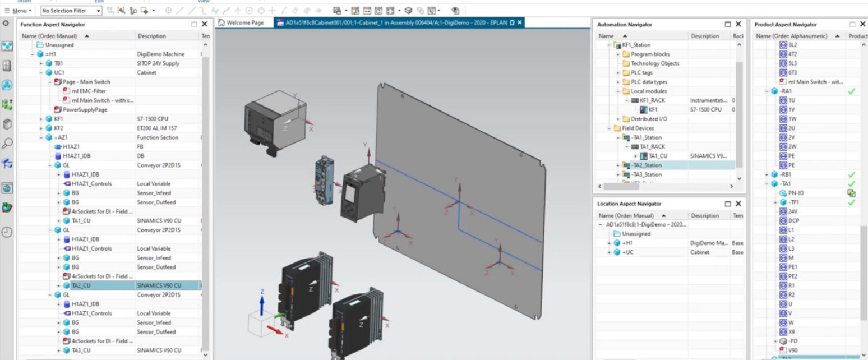This screenshot has width=868, height=360.
Task: Collapse the +H1 expander in Location Navigator
Action: click(610, 243)
